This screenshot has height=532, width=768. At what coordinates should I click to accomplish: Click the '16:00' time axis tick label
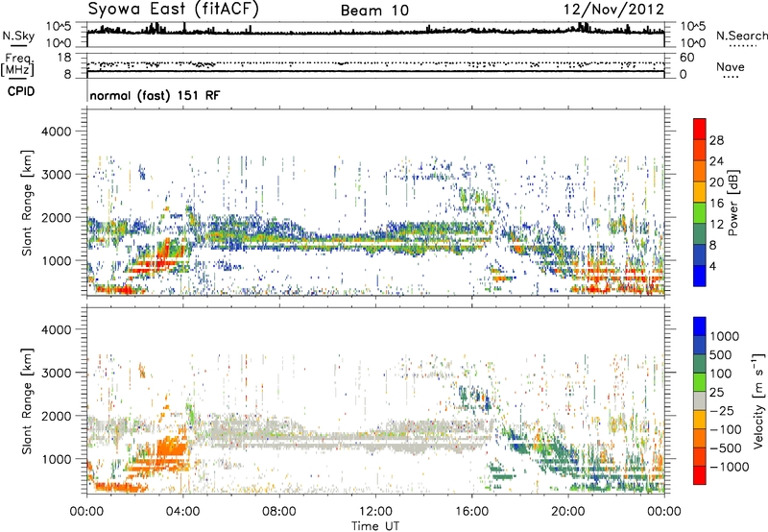(472, 512)
